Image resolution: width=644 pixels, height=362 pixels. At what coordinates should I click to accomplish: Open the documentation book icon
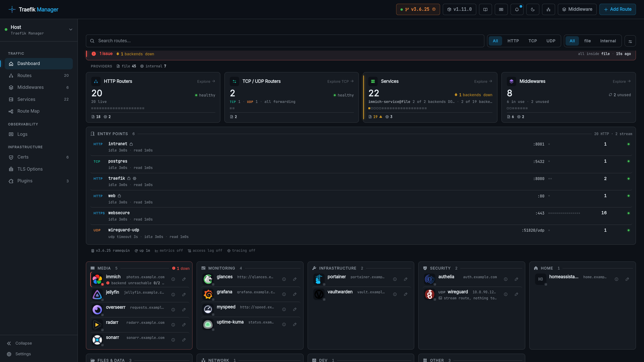click(x=485, y=9)
